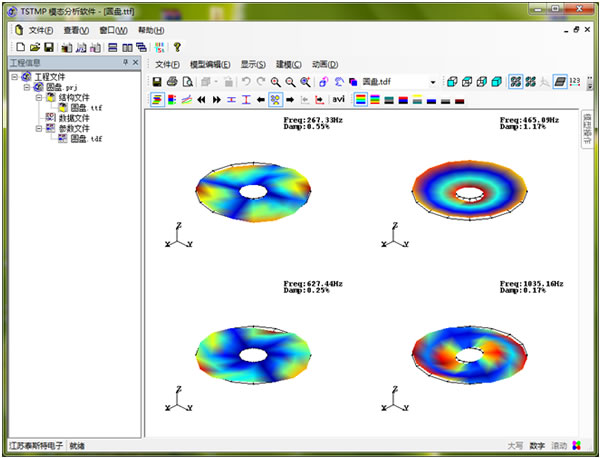Collapse the 结构文件 tree node
The image size is (600, 458).
(x=37, y=98)
